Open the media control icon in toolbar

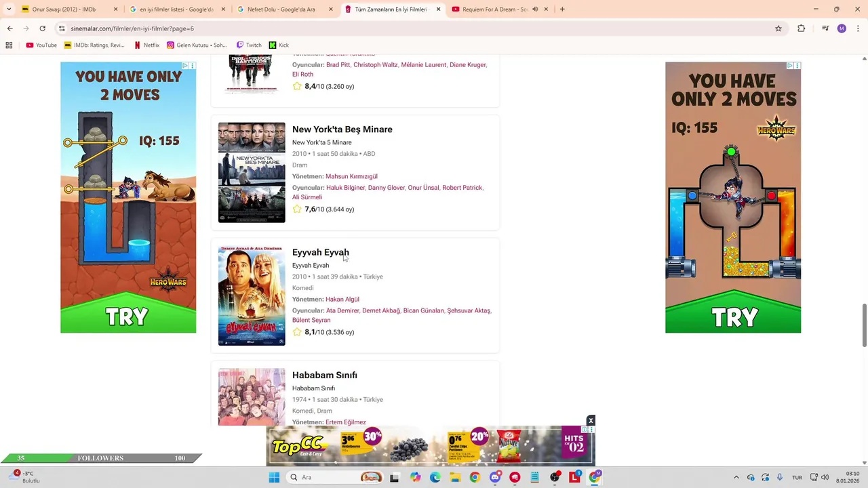click(x=825, y=28)
